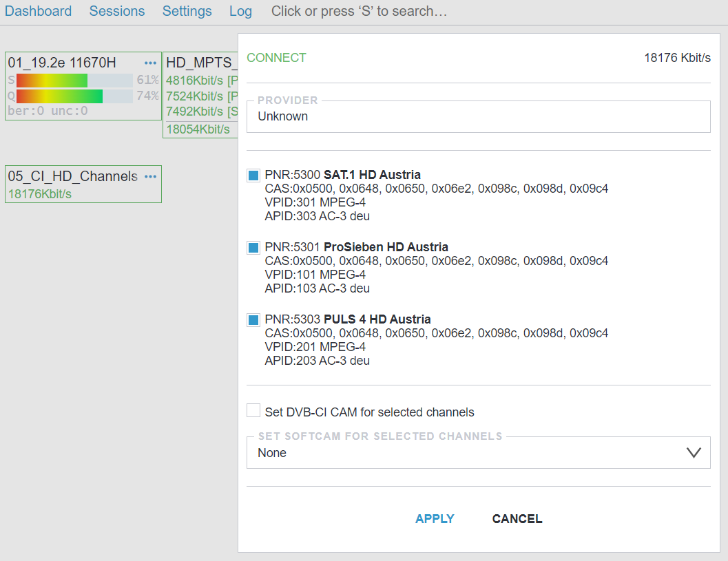The width and height of the screenshot is (728, 561).
Task: Click the Signal strength bar at 61%
Action: coord(75,81)
